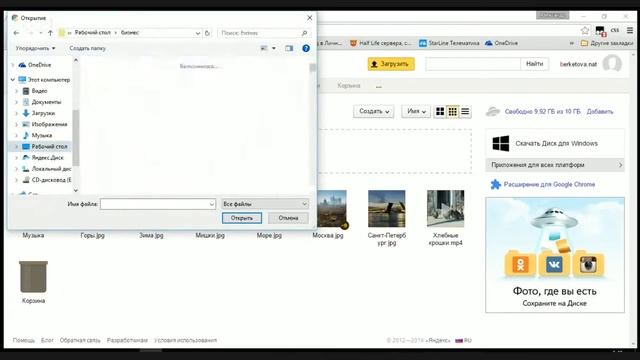Screen dimensions: 640x360
Task: Open Скачать Диск для Windows link
Action: (x=556, y=143)
